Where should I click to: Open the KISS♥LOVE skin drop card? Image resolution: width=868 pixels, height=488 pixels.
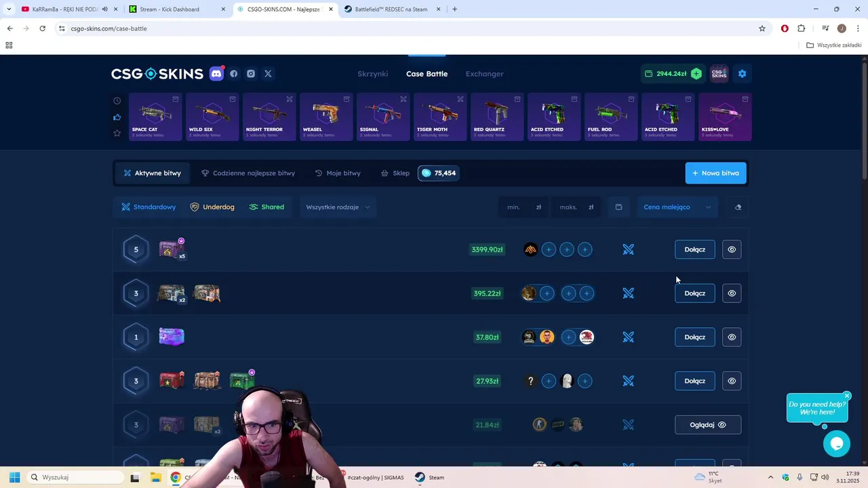[x=725, y=117]
